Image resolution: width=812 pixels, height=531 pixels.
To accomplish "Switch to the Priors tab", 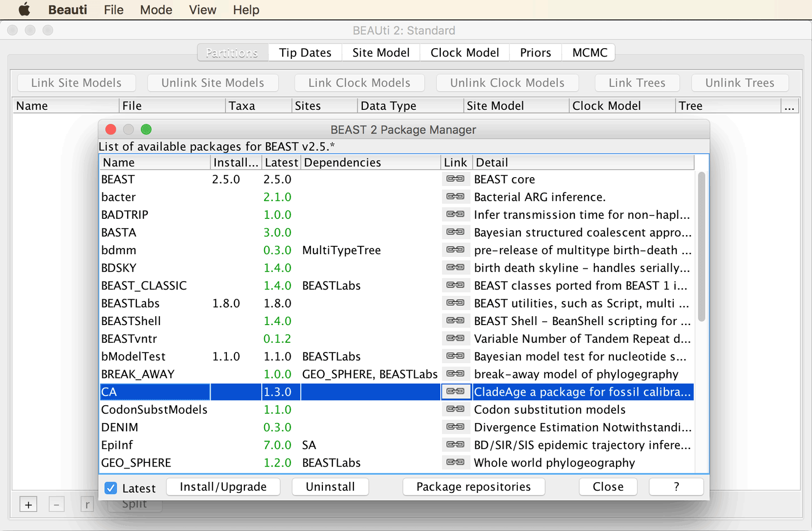I will 535,52.
